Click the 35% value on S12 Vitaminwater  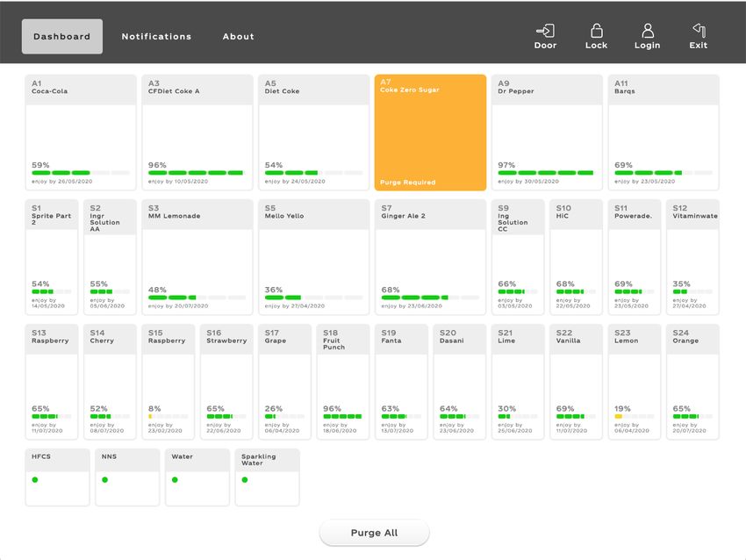click(x=681, y=284)
